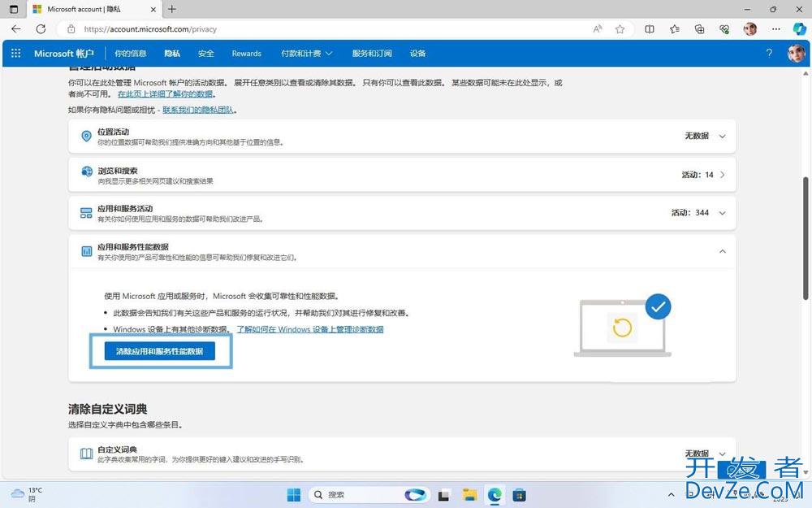812x508 pixels.
Task: Open the Edge settings and more menu
Action: 775,29
